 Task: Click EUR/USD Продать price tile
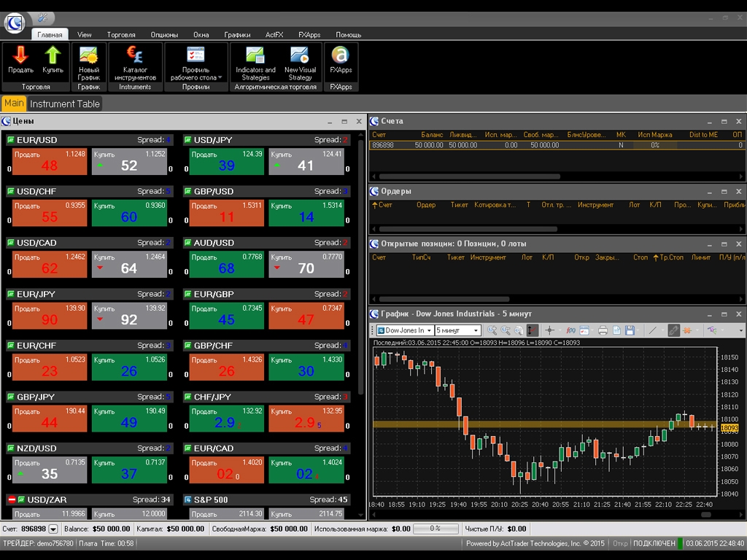pyautogui.click(x=50, y=161)
